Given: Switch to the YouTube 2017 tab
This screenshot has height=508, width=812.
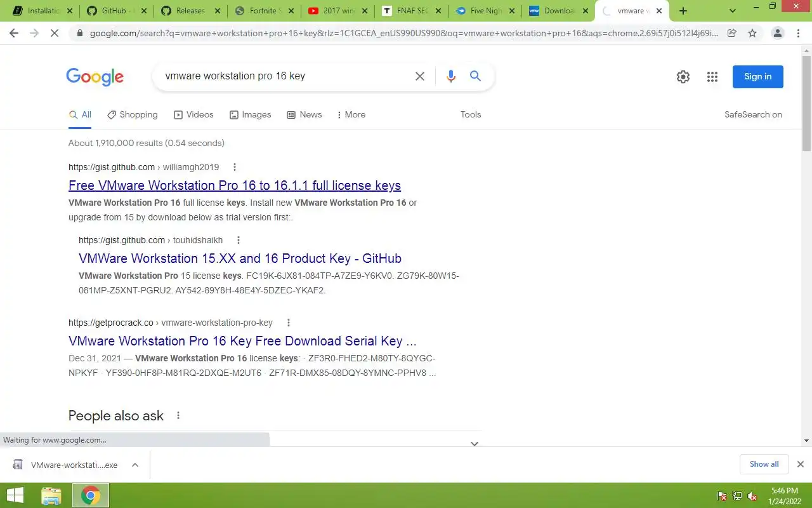Looking at the screenshot, I should pos(339,11).
